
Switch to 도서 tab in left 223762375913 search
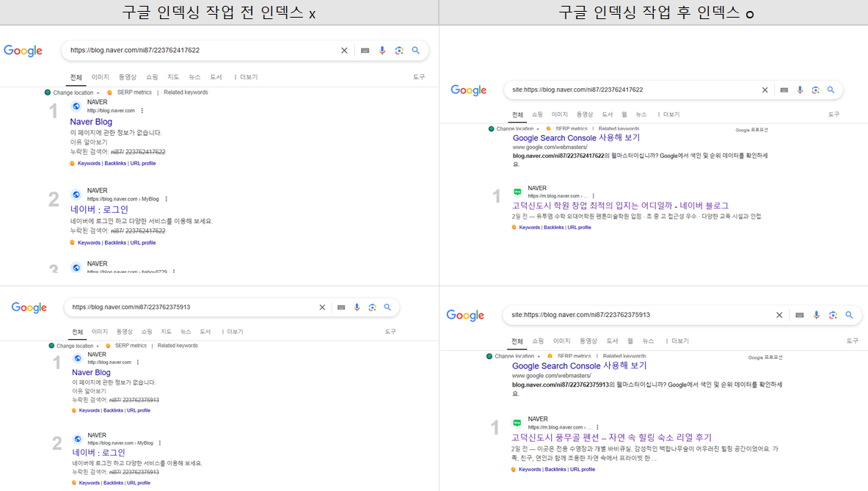tap(205, 332)
